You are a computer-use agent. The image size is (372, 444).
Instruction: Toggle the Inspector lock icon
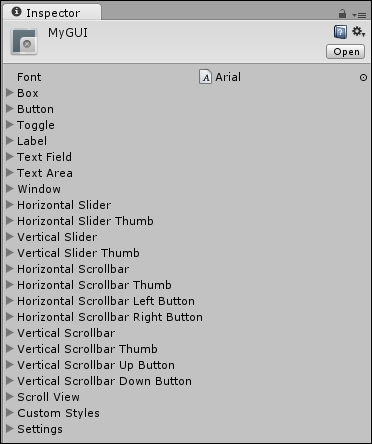pyautogui.click(x=342, y=14)
